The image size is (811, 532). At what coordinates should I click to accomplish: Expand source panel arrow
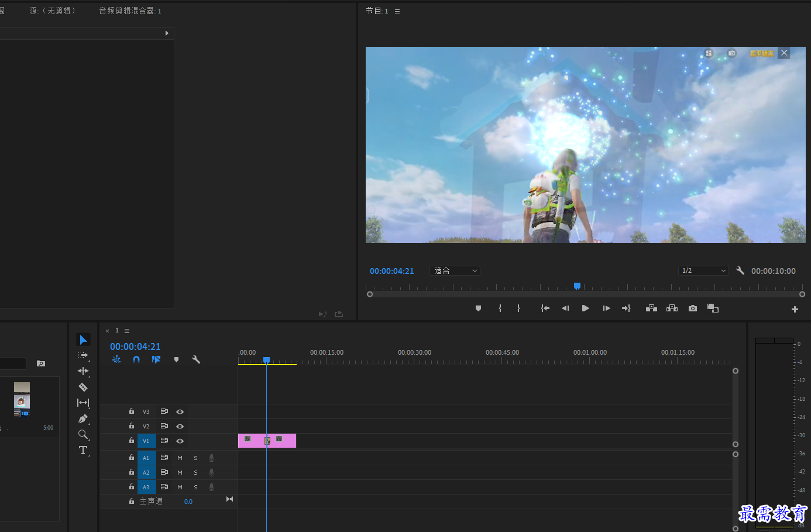167,33
